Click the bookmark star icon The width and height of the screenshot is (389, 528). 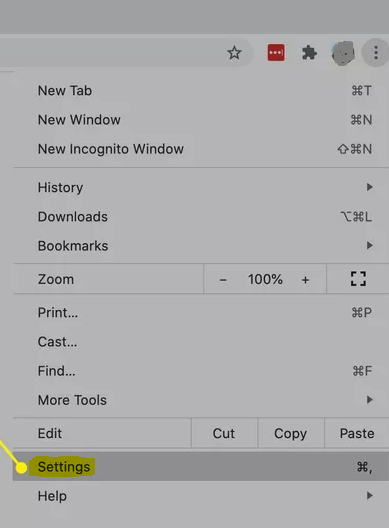click(x=234, y=53)
